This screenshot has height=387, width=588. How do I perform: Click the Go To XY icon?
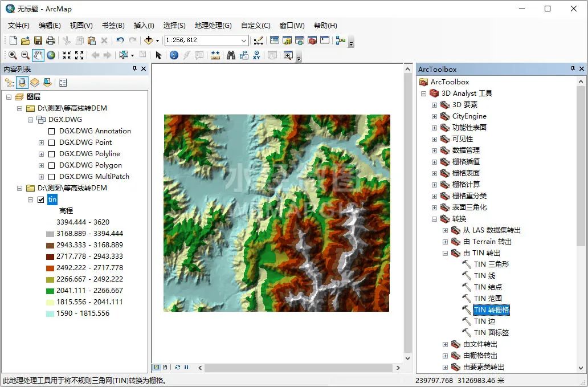(256, 55)
